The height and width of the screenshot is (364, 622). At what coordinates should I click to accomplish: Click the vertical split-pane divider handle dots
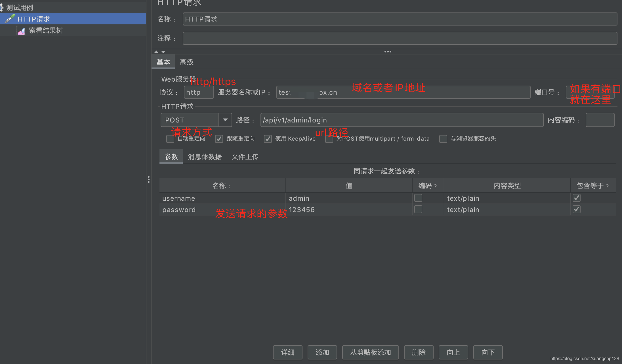point(149,179)
